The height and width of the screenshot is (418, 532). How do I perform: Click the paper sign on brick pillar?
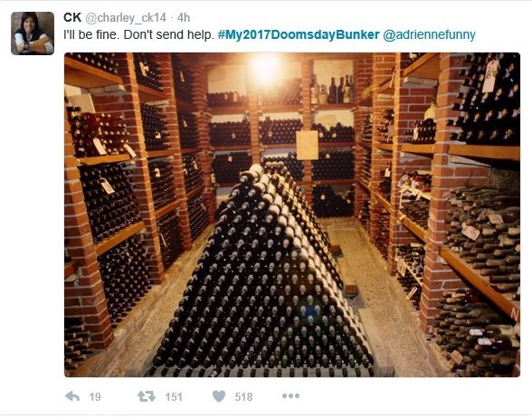[x=307, y=145]
